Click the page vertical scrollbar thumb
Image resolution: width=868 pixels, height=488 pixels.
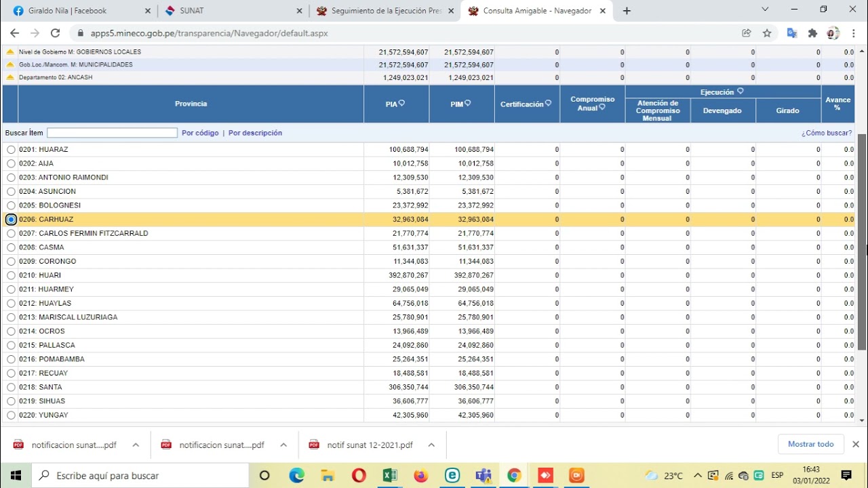862,242
